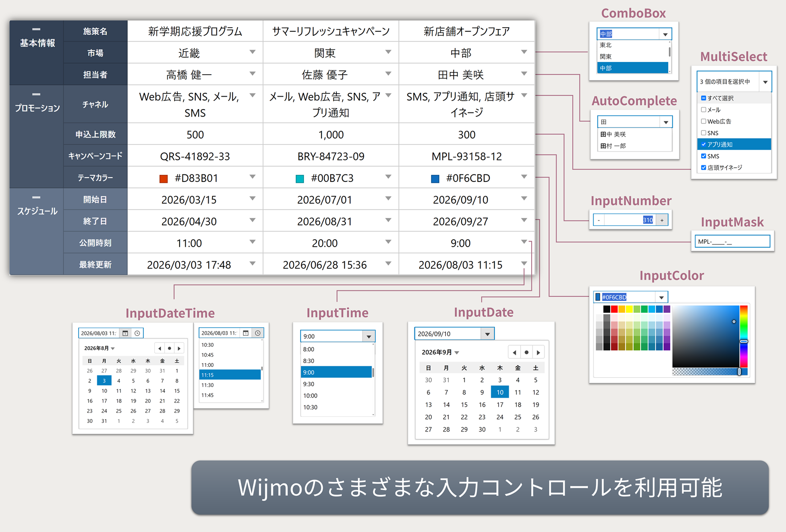Open the 2026年9月 month header picker
Viewport: 786px width, 532px height.
coord(440,352)
